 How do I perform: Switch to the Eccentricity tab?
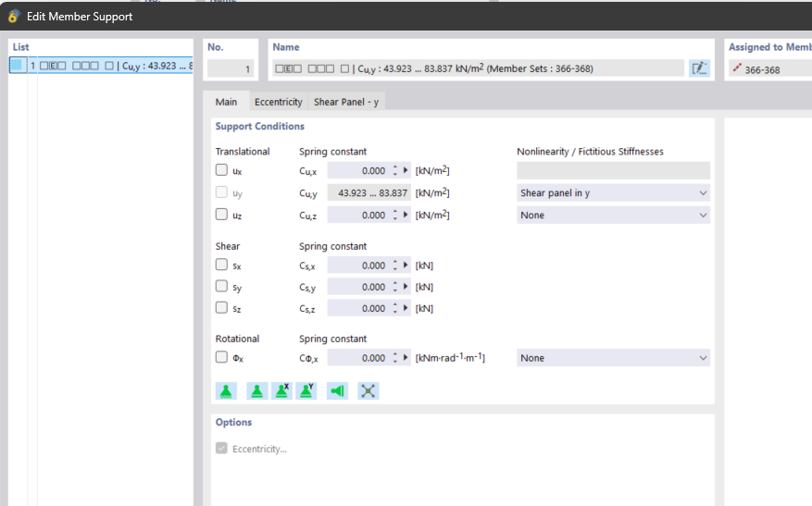coord(278,102)
